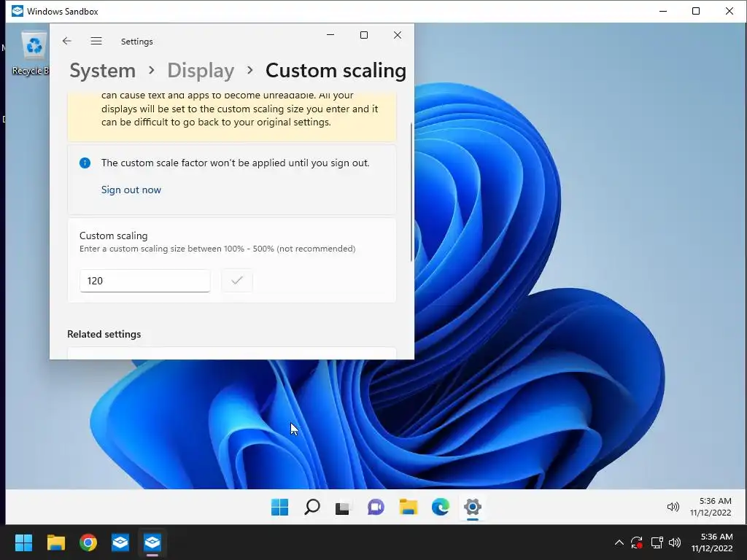Click the sync status icon in host tray
The image size is (747, 560).
(636, 542)
